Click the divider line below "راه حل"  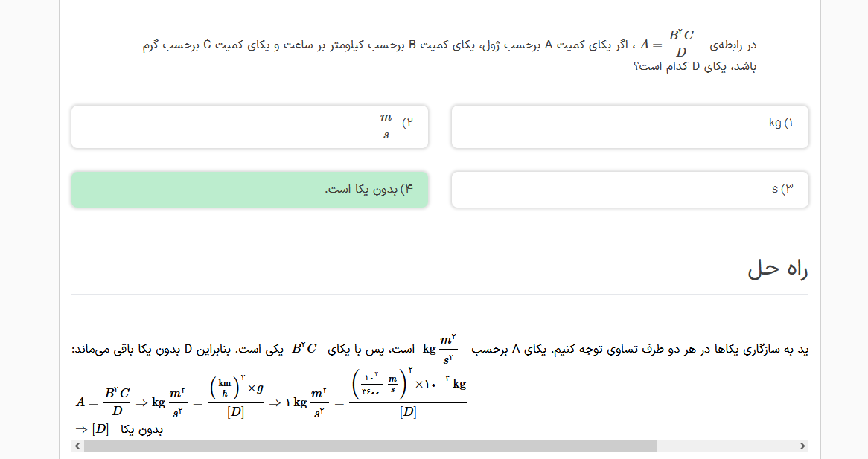[x=439, y=295]
